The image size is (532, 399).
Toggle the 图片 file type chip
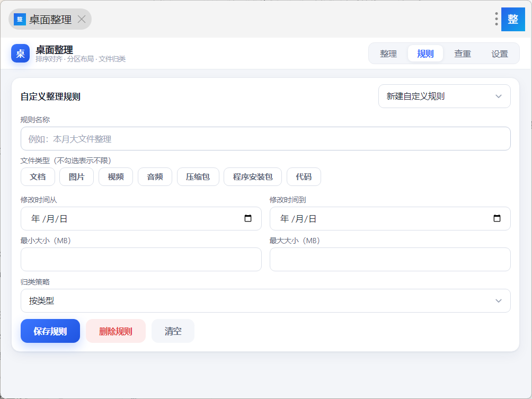(77, 177)
